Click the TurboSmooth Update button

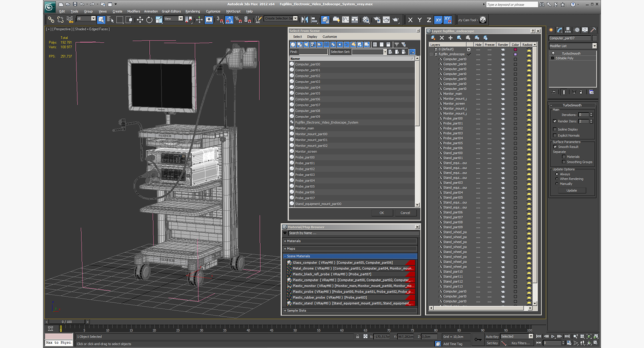pos(572,191)
